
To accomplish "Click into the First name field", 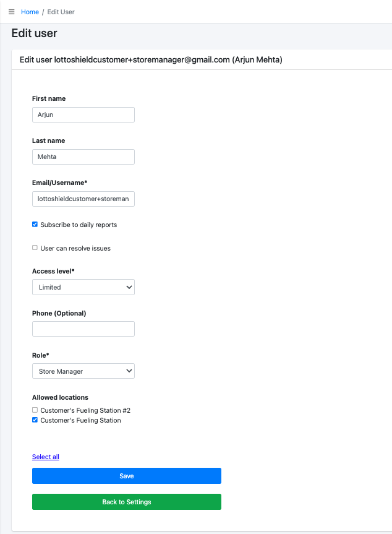I will coord(83,114).
